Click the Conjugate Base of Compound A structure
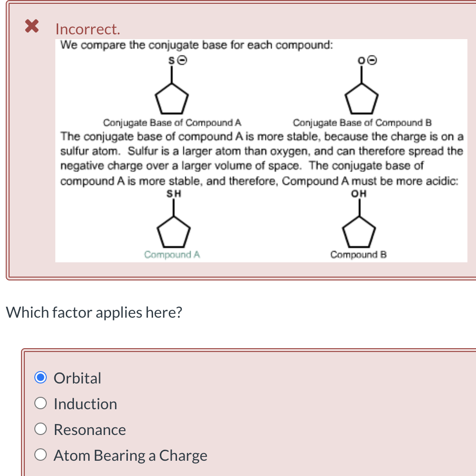This screenshot has width=476, height=476. tap(172, 99)
